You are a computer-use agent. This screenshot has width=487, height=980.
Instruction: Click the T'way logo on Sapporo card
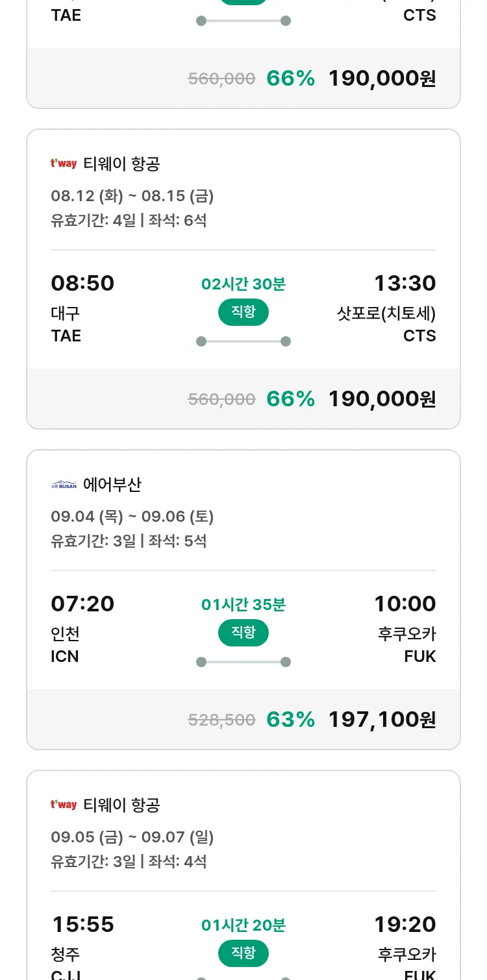coord(64,164)
